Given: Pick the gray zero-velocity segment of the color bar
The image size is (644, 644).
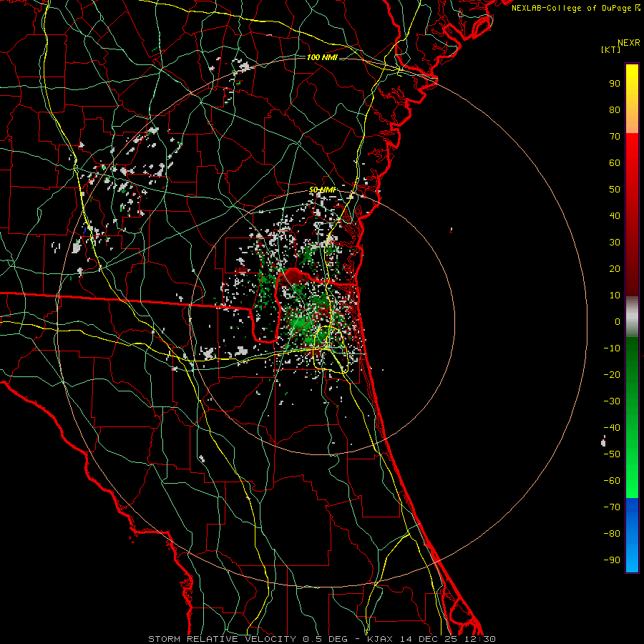Looking at the screenshot, I should click(632, 317).
